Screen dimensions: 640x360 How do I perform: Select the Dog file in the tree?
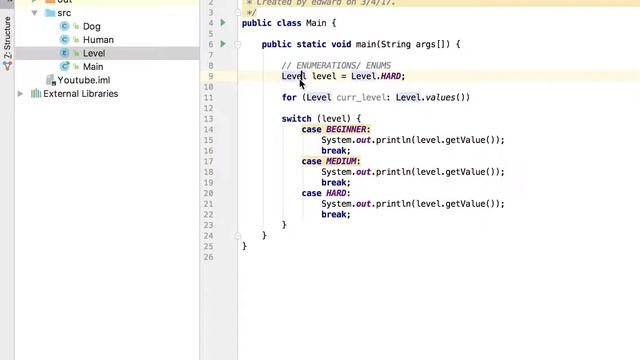tap(91, 26)
